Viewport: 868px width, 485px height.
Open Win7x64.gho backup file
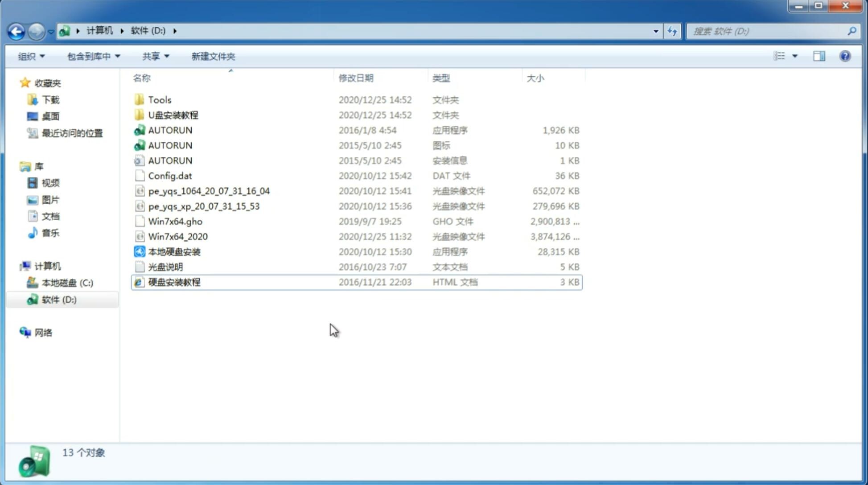[175, 221]
